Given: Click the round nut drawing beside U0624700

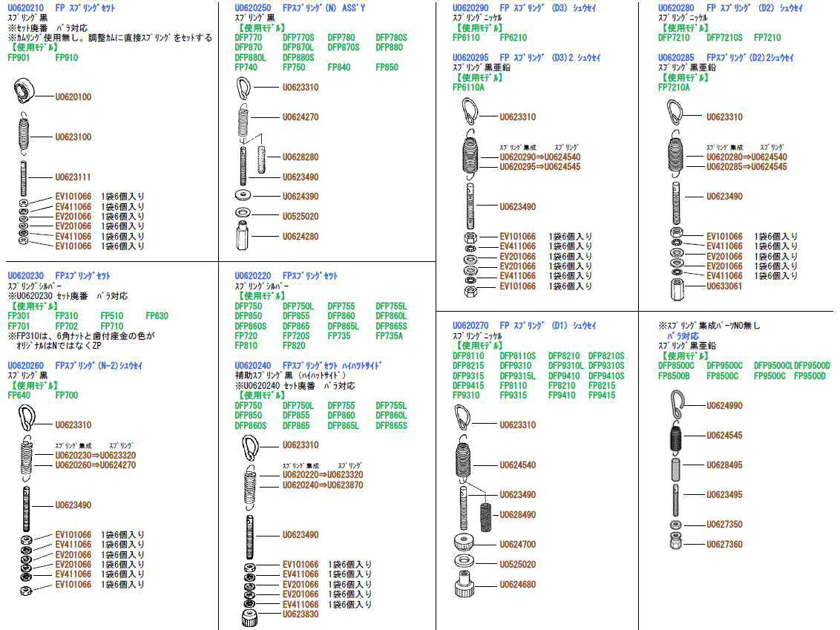Looking at the screenshot, I should point(463,542).
